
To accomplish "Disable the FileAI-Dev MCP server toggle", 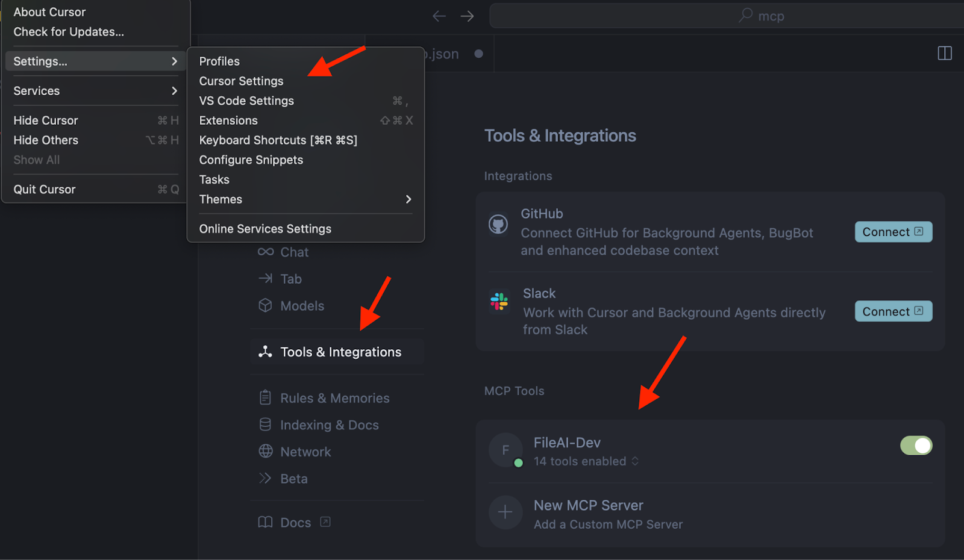I will click(916, 446).
